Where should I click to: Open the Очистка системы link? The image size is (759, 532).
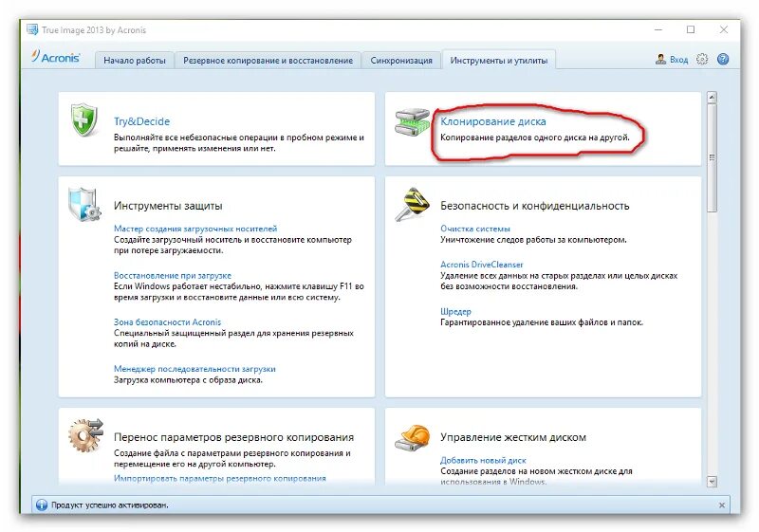click(x=475, y=229)
